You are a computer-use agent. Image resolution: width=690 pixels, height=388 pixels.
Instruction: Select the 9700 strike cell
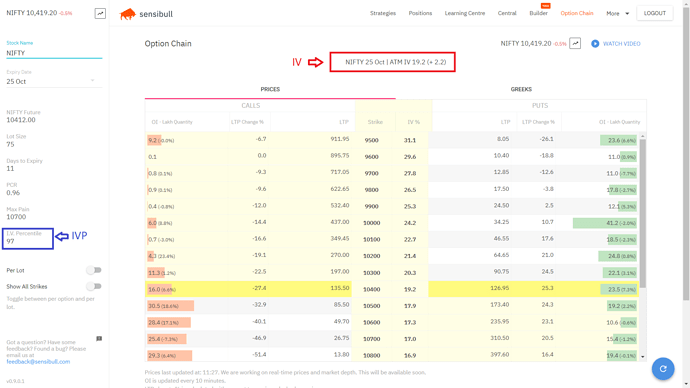click(371, 173)
